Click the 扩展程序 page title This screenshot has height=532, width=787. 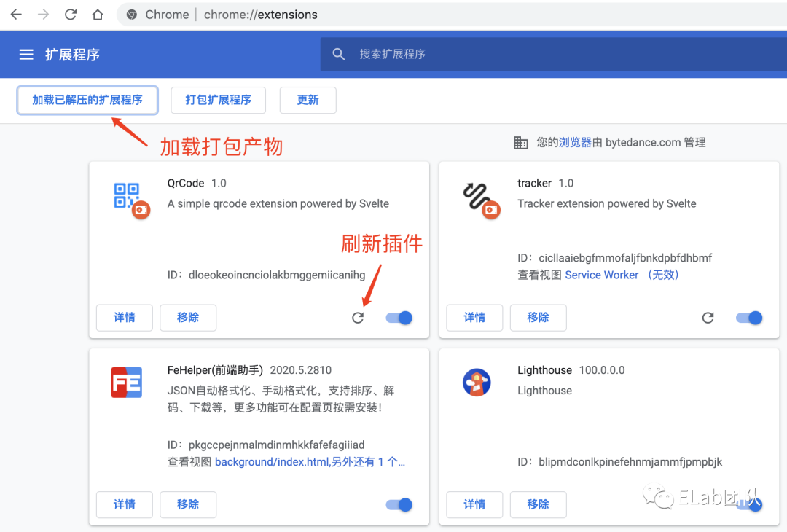click(x=72, y=54)
